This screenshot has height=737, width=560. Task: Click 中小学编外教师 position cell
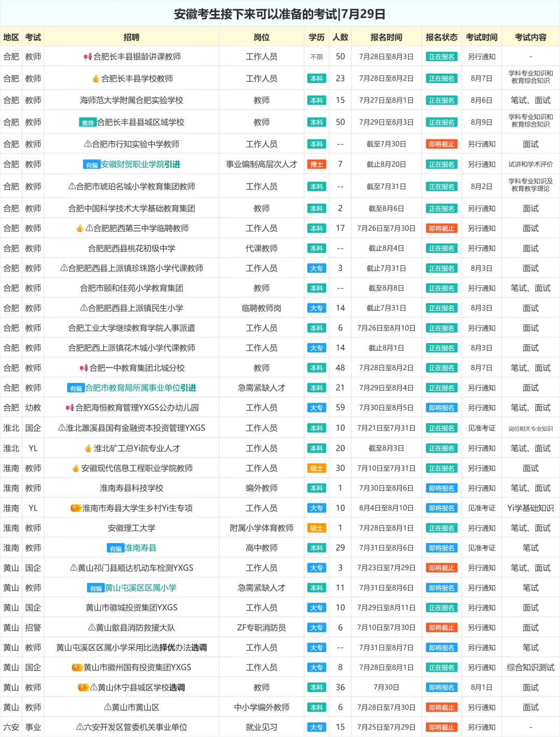[x=262, y=707]
